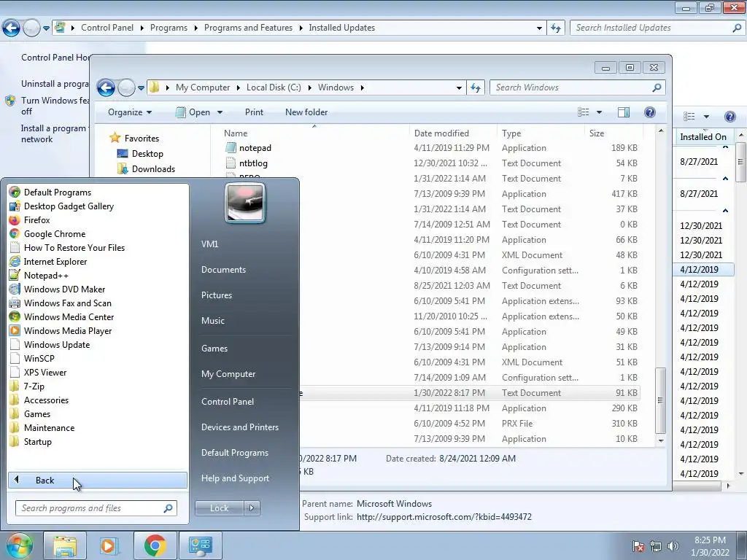Open shutdown options arrow next to Lock

(252, 508)
